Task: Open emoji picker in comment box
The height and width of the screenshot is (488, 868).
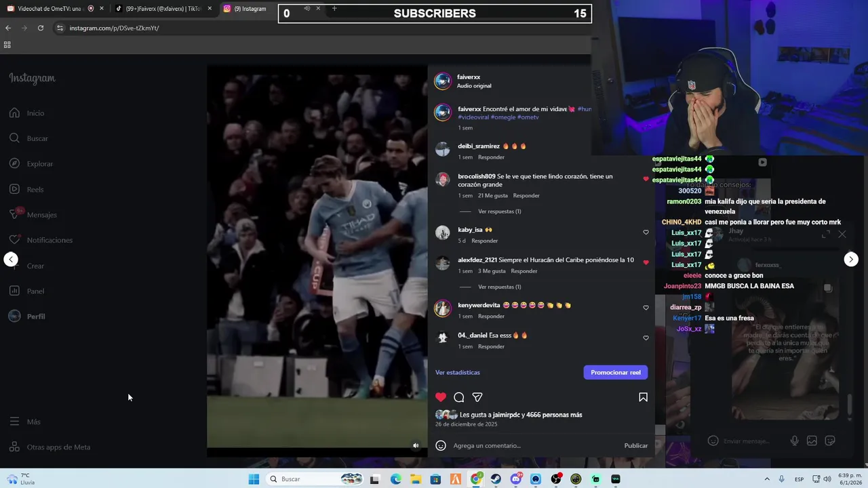Action: [441, 445]
